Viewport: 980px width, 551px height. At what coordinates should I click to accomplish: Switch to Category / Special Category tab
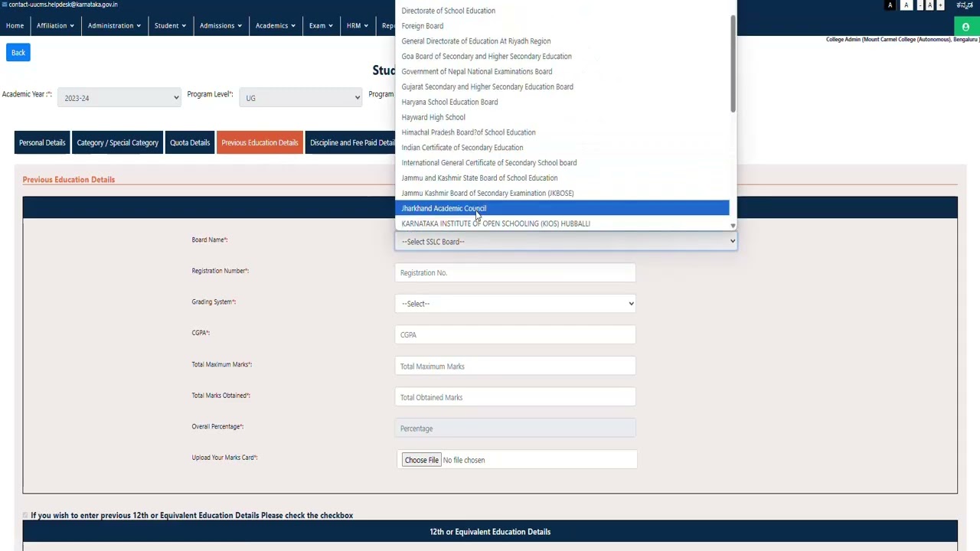tap(117, 143)
